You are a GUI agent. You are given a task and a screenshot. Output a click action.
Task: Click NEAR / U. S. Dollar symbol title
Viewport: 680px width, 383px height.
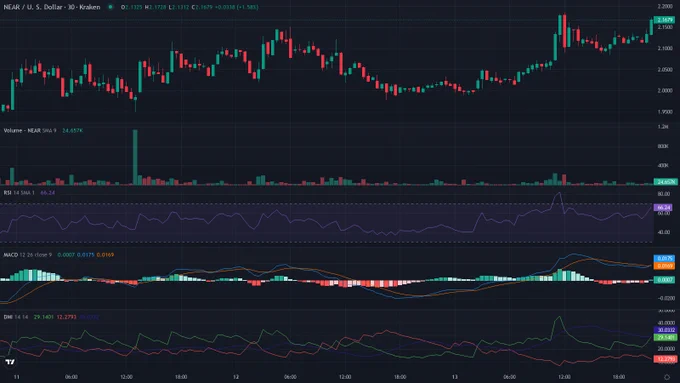point(52,7)
